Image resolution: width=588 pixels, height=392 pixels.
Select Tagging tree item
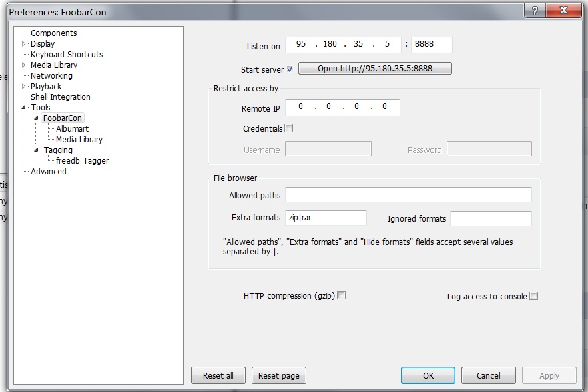coord(58,150)
